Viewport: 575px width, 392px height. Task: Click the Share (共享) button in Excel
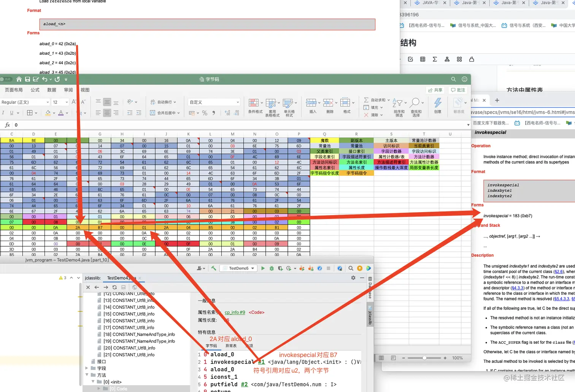click(435, 90)
